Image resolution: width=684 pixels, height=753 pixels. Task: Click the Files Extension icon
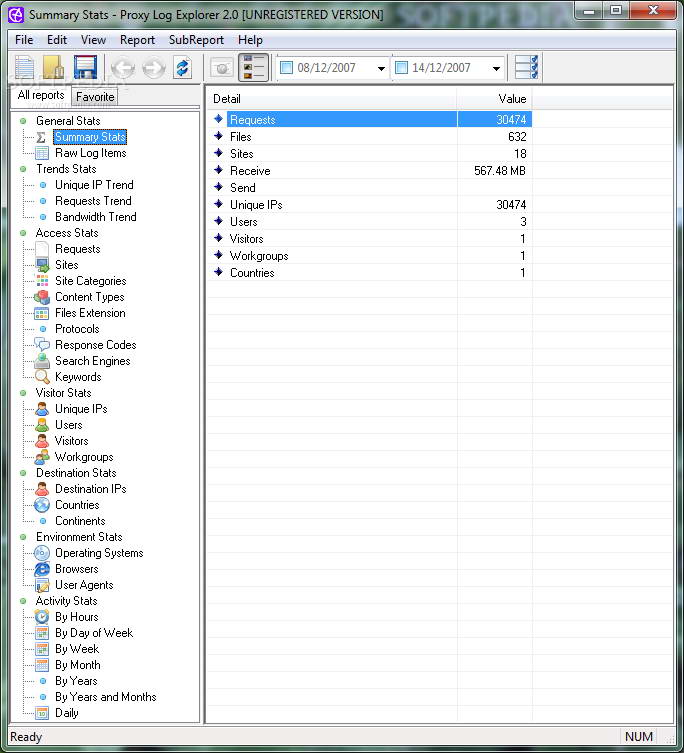[x=42, y=313]
